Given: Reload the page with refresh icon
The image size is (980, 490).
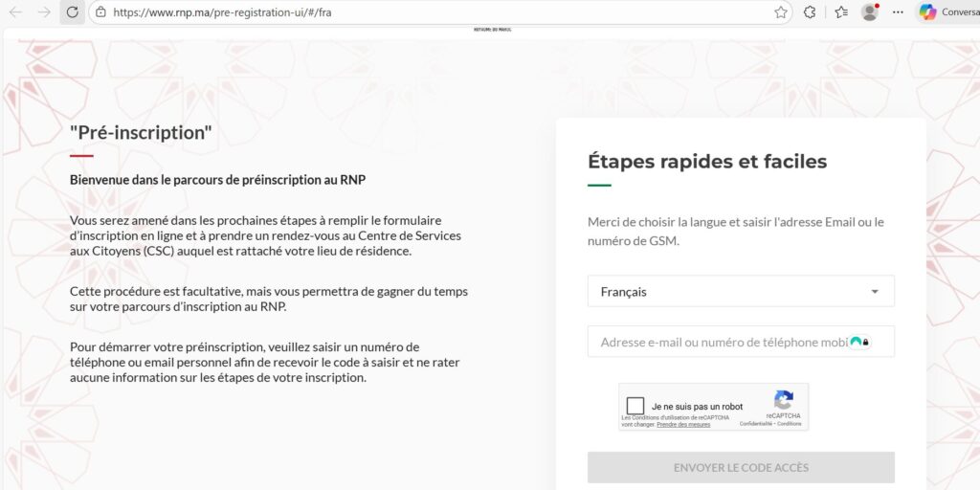Looking at the screenshot, I should click(x=72, y=12).
